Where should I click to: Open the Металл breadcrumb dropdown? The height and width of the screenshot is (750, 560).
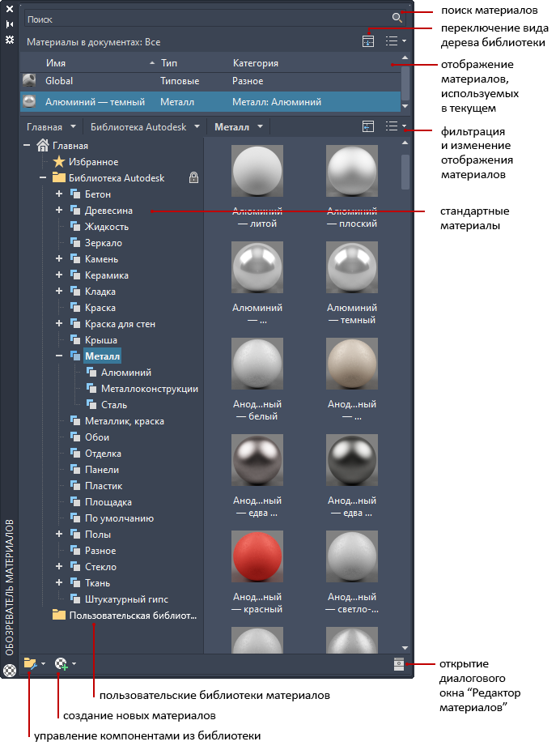click(260, 126)
